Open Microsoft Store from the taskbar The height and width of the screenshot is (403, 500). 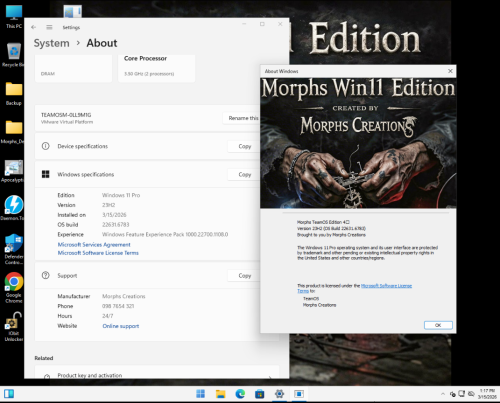(x=260, y=394)
